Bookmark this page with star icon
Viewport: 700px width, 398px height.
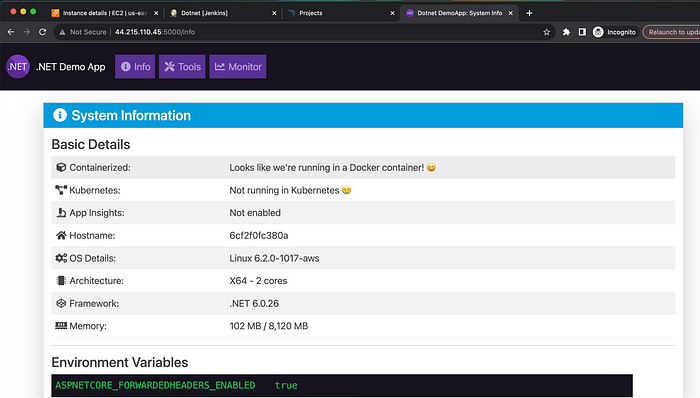(x=546, y=32)
